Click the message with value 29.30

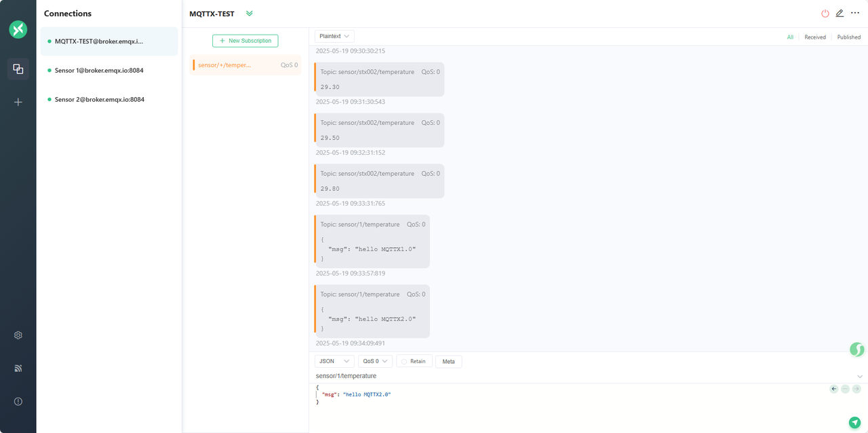tap(379, 79)
